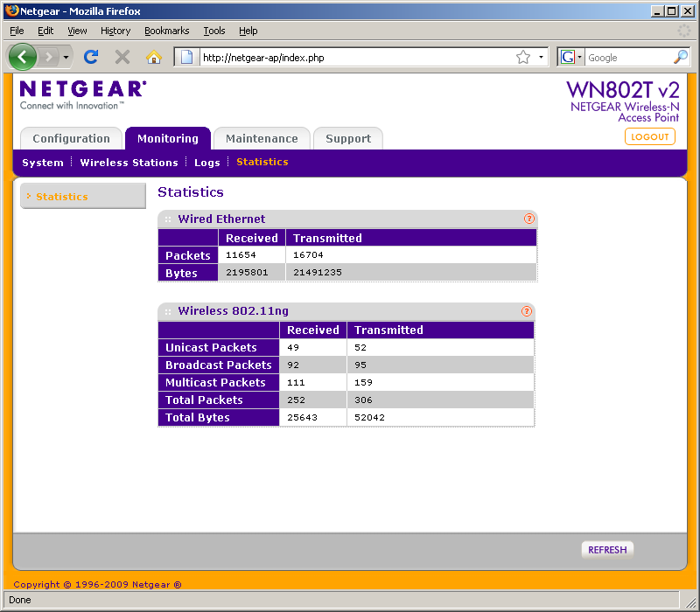Open the Wireless Stations submenu link
Image resolution: width=700 pixels, height=612 pixels.
(129, 163)
